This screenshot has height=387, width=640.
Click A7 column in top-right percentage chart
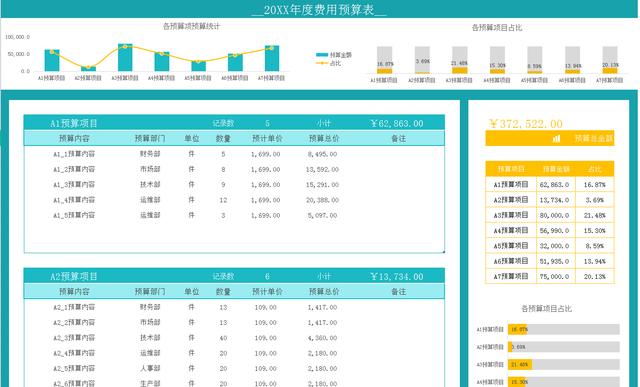click(610, 60)
